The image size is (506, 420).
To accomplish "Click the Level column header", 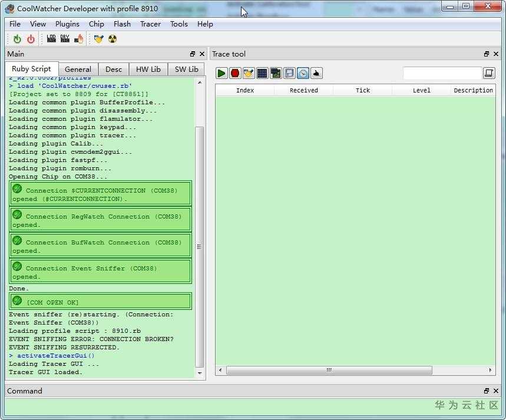I will [421, 90].
